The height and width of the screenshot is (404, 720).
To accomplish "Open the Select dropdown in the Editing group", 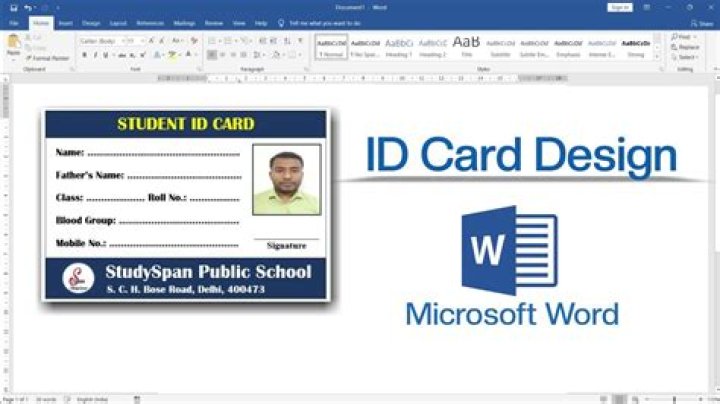I will (685, 57).
